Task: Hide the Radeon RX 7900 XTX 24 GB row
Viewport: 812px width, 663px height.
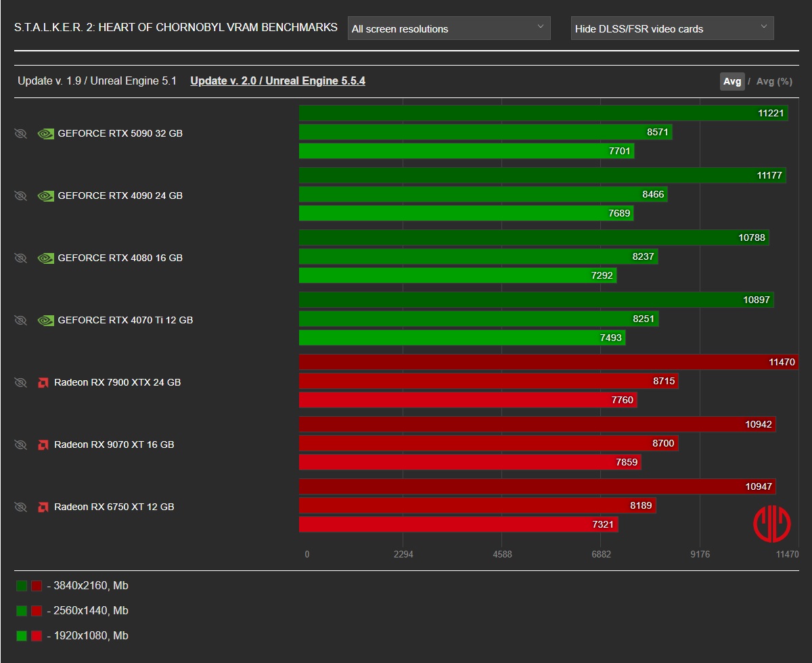Action: point(20,382)
